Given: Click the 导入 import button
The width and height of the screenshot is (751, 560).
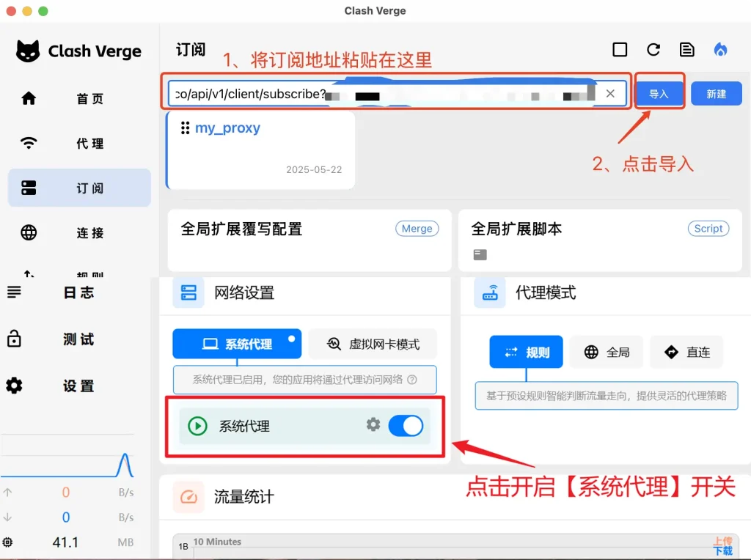Looking at the screenshot, I should click(659, 93).
